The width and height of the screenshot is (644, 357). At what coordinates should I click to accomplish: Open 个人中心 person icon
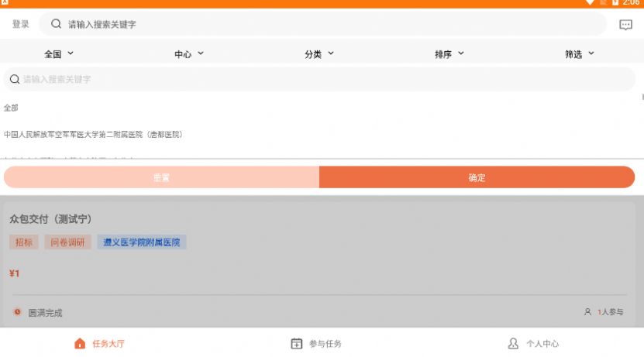pos(513,344)
